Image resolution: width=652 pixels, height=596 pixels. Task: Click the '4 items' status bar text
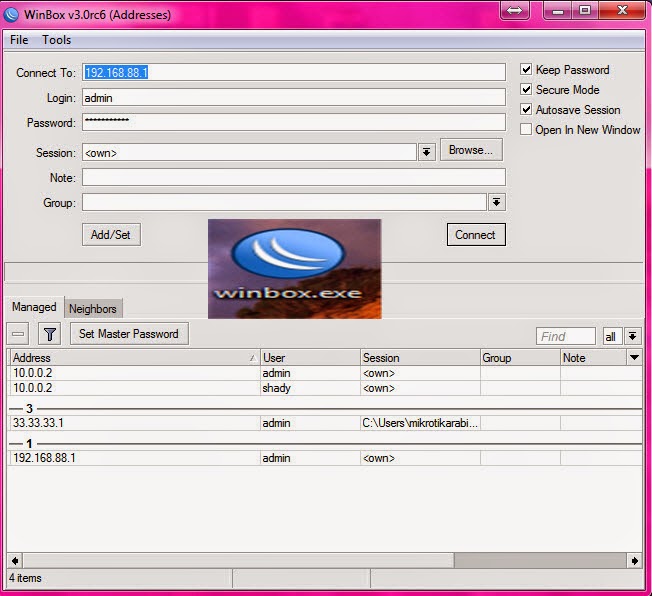pyautogui.click(x=25, y=578)
